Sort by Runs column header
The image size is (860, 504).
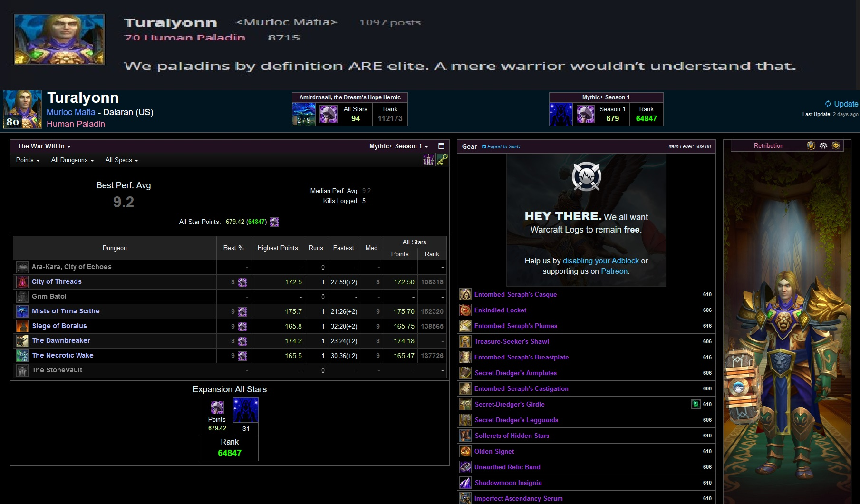pos(316,248)
